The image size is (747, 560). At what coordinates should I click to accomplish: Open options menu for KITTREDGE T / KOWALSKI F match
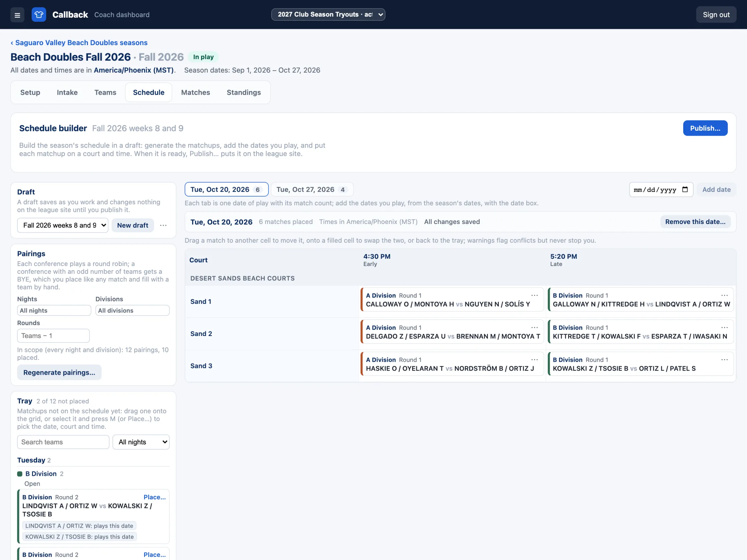coord(724,328)
